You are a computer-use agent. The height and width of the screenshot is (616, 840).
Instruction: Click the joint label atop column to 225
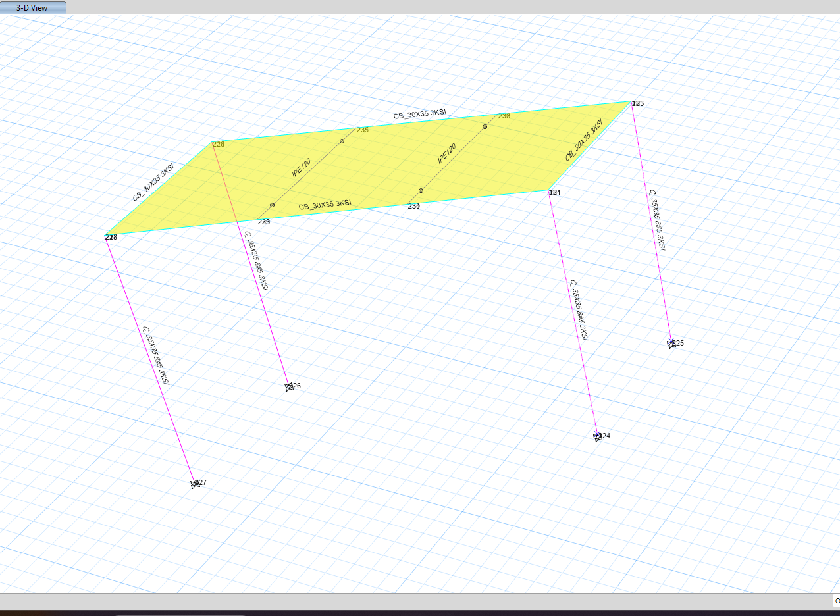(x=638, y=103)
